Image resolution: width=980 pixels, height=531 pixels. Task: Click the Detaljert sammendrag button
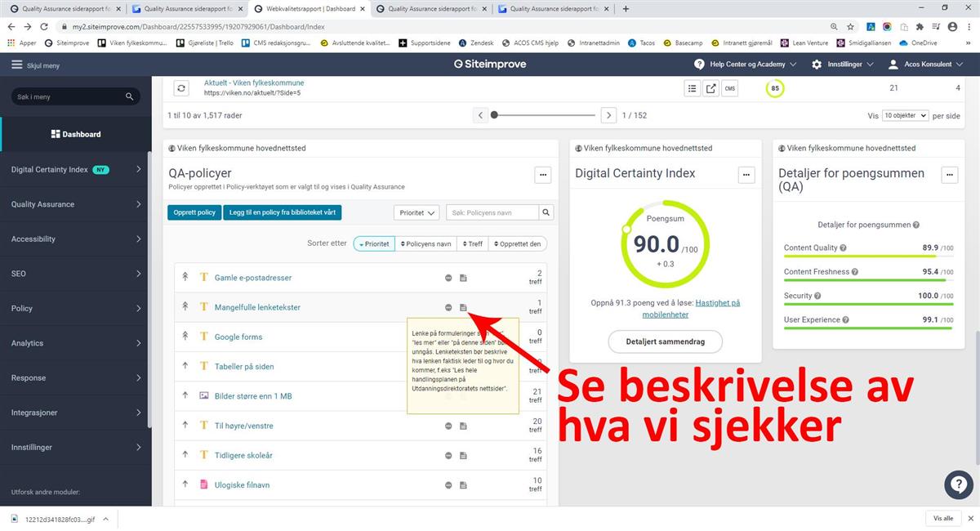(665, 341)
